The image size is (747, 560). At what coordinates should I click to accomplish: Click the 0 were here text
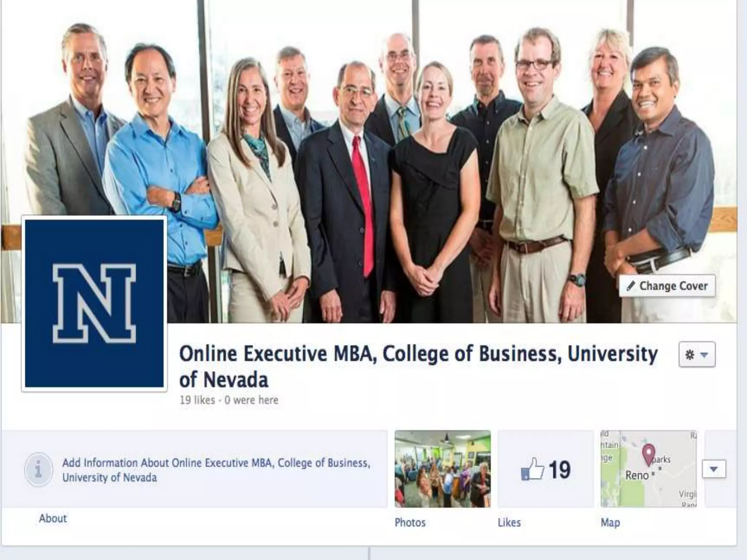pos(251,400)
